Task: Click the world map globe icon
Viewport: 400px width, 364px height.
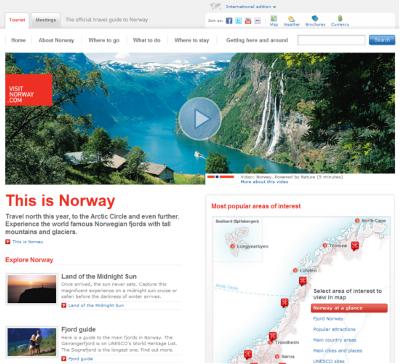Action: click(216, 6)
